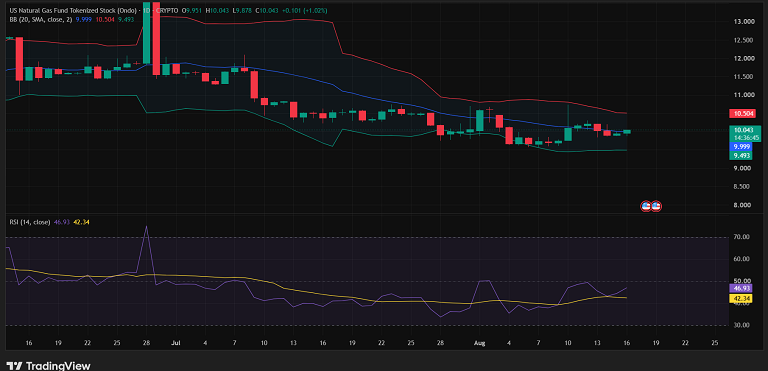Open the US Natural Gas Fund Tokenized Stock symbol title
Screen dimensions: 768x371
tap(72, 10)
